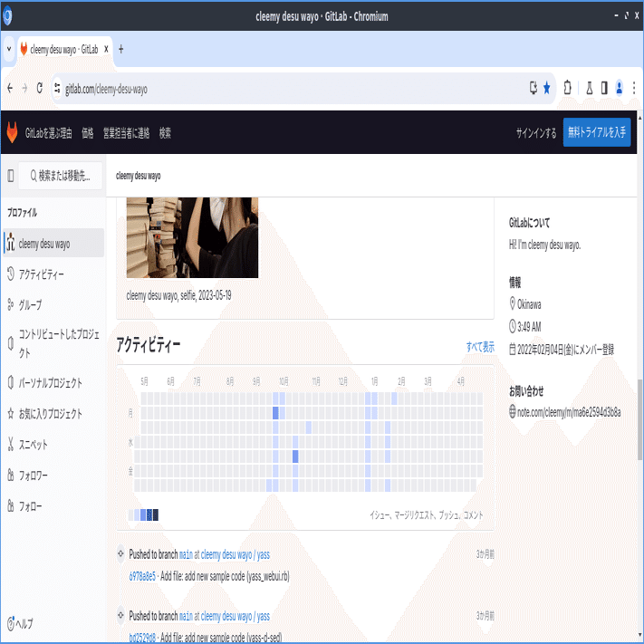Click the Okinawa location text
The width and height of the screenshot is (644, 644).
(529, 304)
